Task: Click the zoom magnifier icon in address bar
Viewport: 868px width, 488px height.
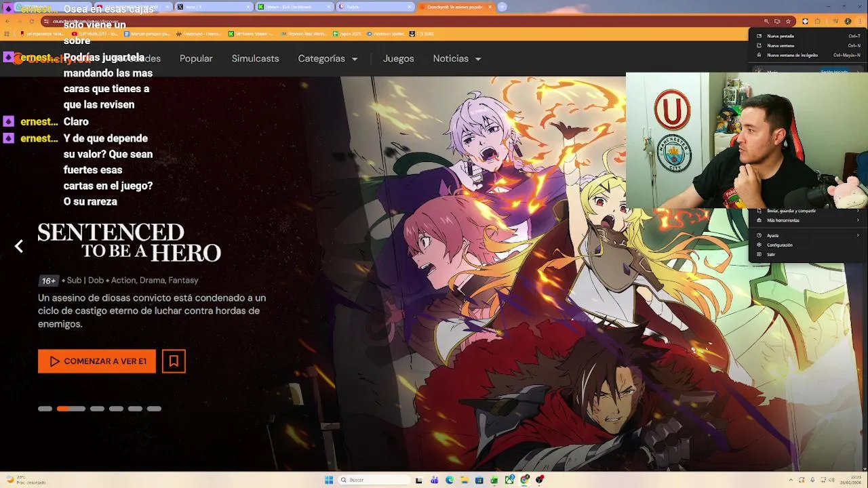Action: click(766, 21)
